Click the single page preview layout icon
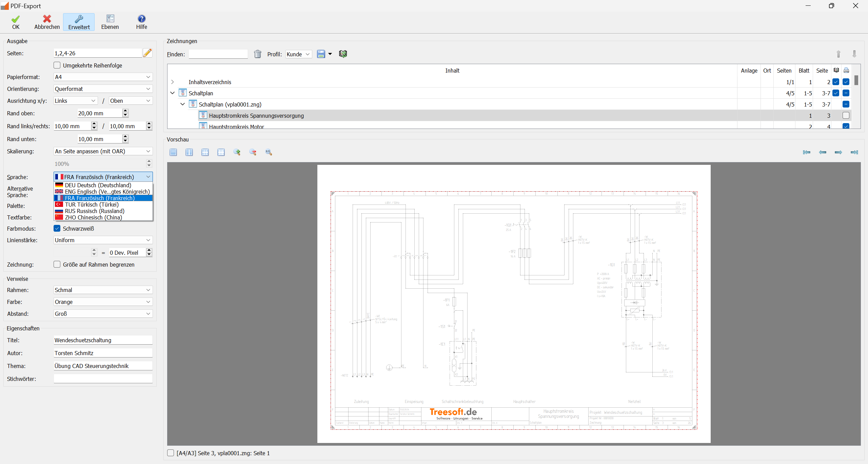 [x=173, y=152]
